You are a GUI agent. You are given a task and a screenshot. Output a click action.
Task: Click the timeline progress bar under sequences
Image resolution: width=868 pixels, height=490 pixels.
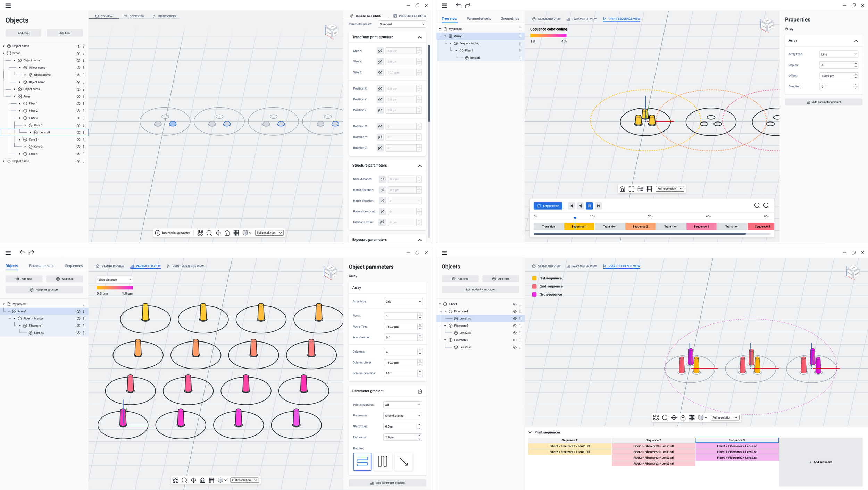click(x=639, y=234)
